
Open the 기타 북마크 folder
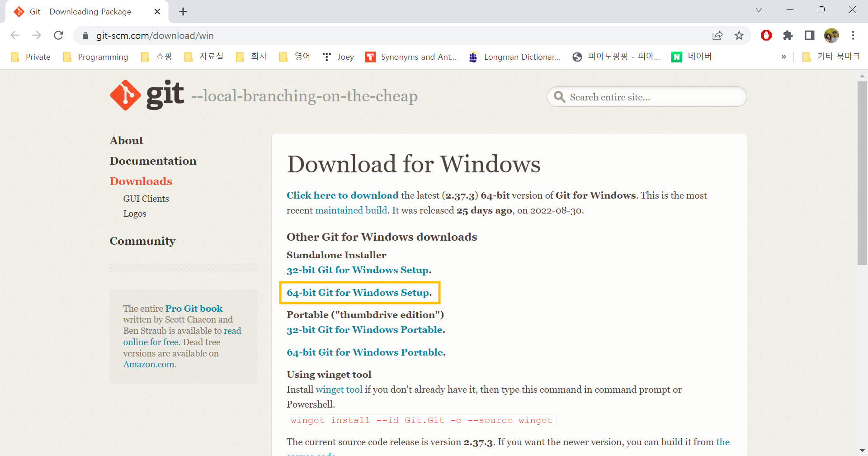pyautogui.click(x=831, y=57)
